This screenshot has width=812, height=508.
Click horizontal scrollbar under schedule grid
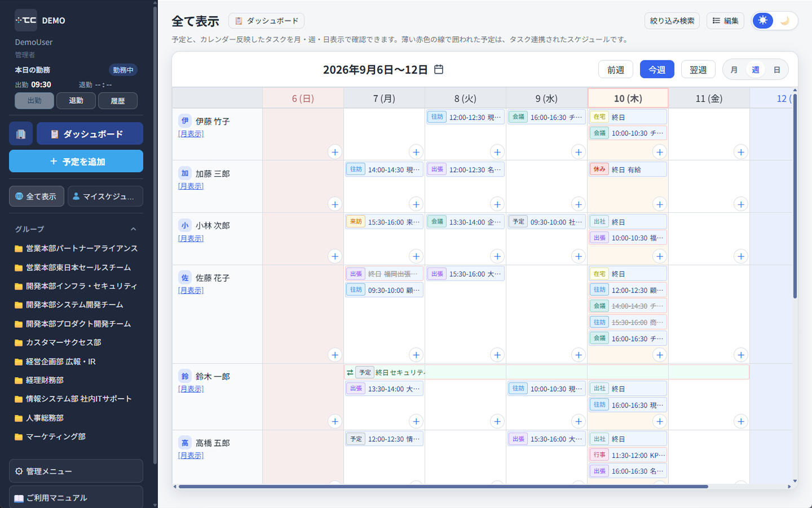coord(443,487)
